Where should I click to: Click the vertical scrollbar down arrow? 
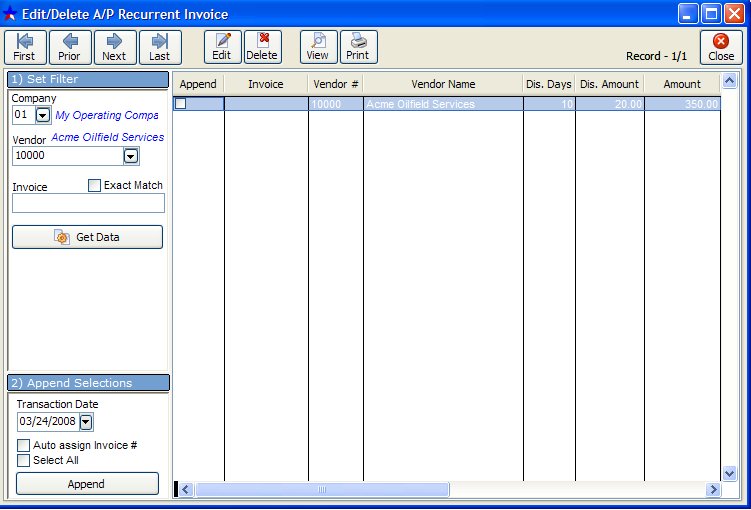point(729,474)
